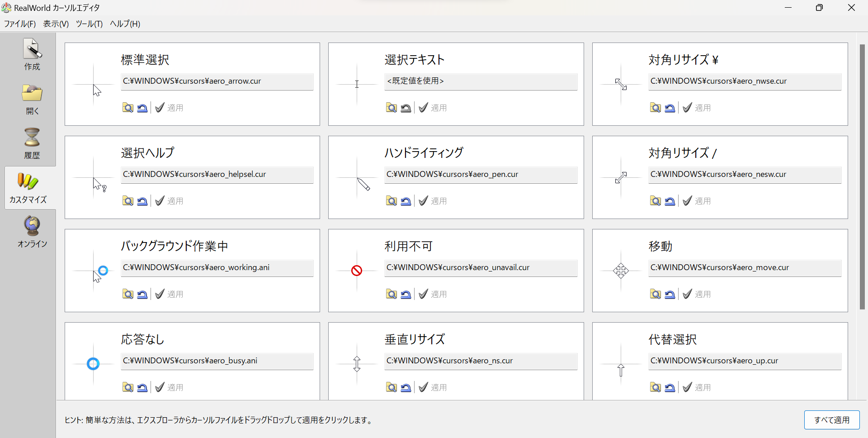This screenshot has height=438, width=868.
Task: Open the 作成 (create) sidebar item
Action: pyautogui.click(x=32, y=55)
